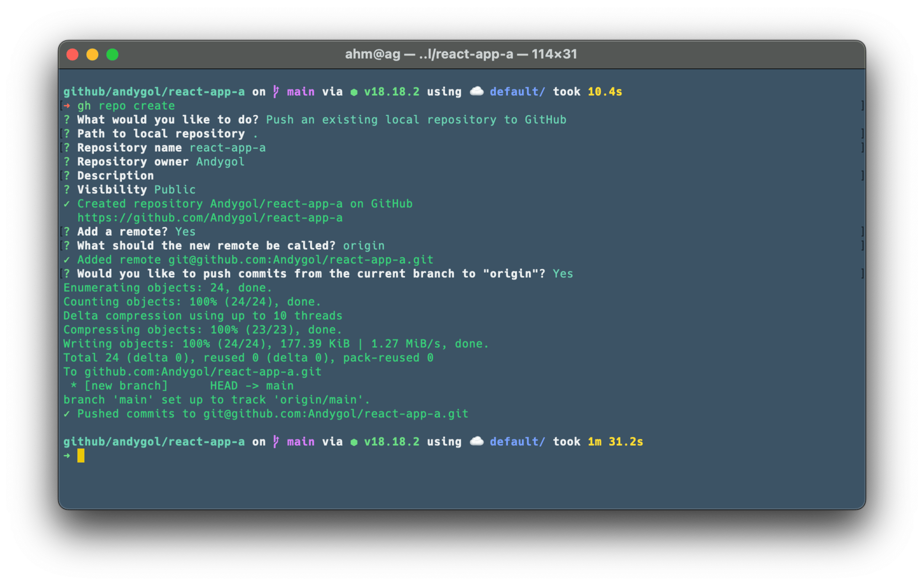This screenshot has height=586, width=924.
Task: Click the cloud icon before default/
Action: (476, 91)
